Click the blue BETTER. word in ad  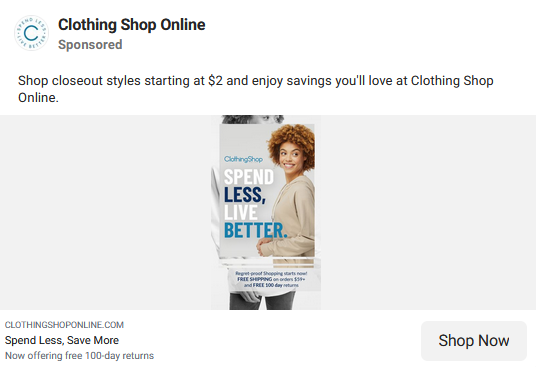[256, 230]
